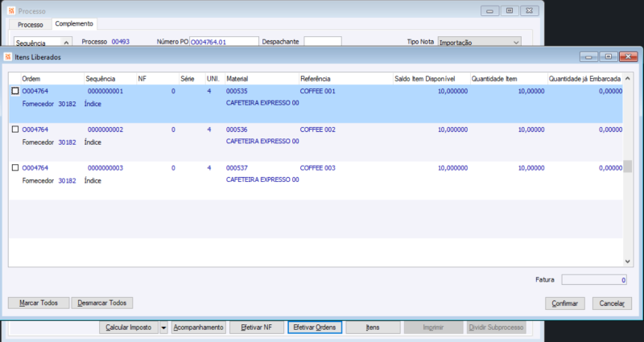The image size is (644, 342).
Task: Click the Itens Liberados window title icon
Action: pyautogui.click(x=8, y=57)
